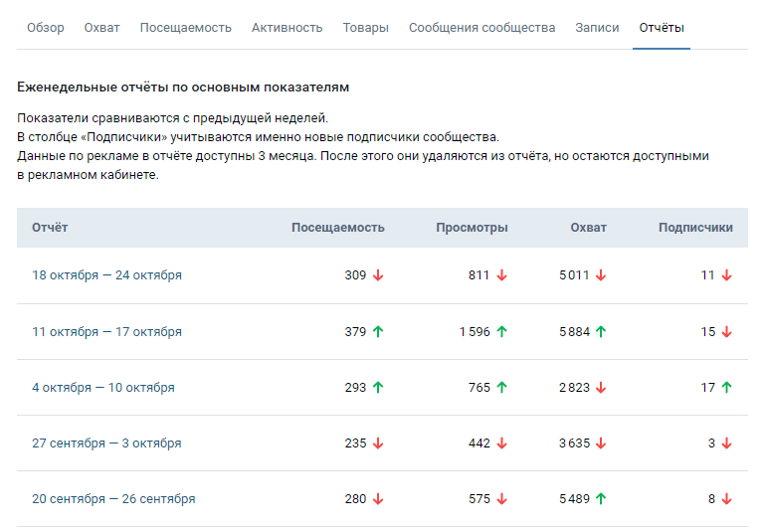Screen dimensions: 765x532
Task: Click the green up arrow next to 1 596
Action: [x=502, y=332]
